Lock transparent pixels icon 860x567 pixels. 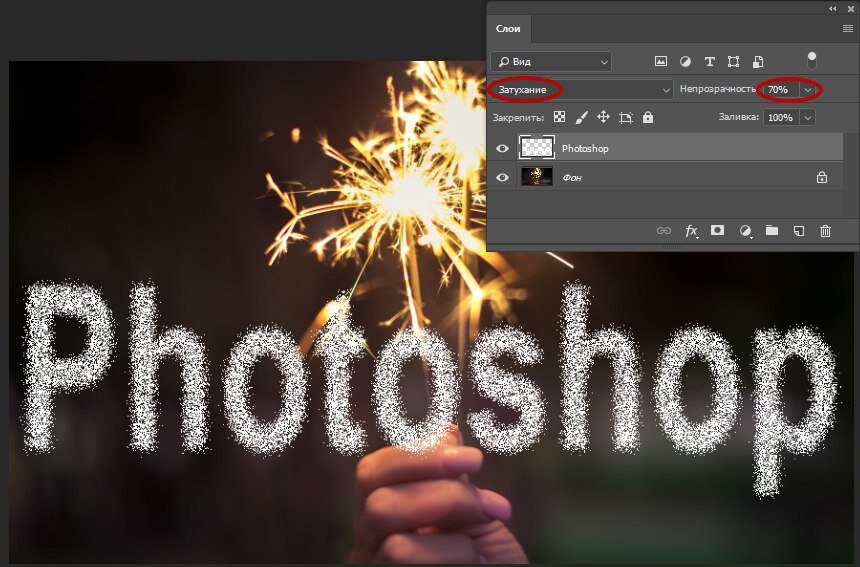click(x=559, y=117)
